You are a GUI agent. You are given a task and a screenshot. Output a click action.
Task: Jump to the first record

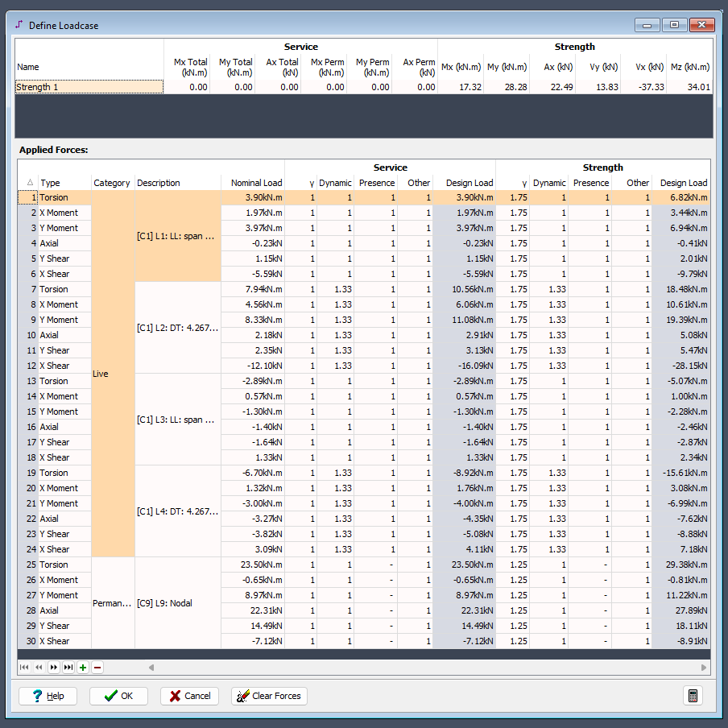click(x=23, y=667)
